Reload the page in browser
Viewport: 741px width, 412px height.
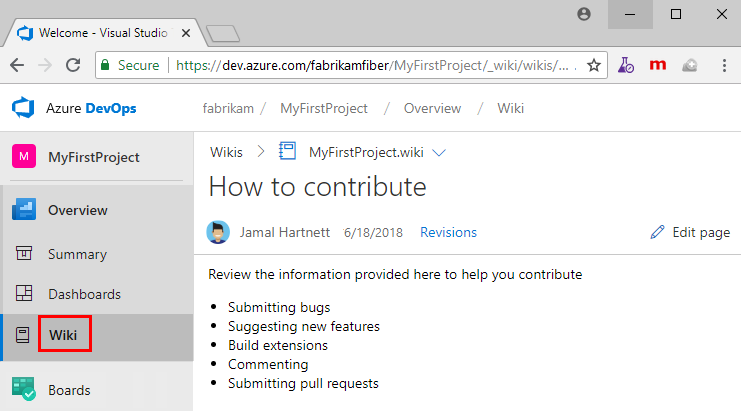pos(73,65)
